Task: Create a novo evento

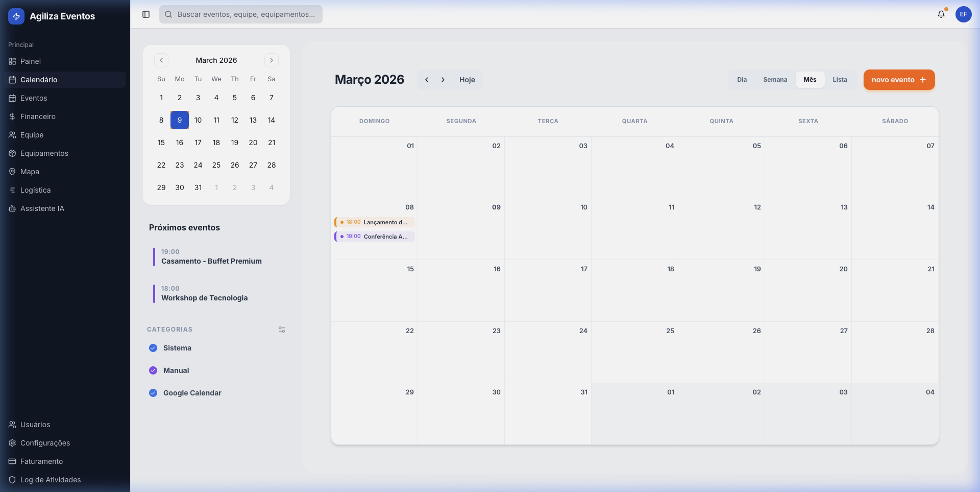Action: tap(898, 80)
